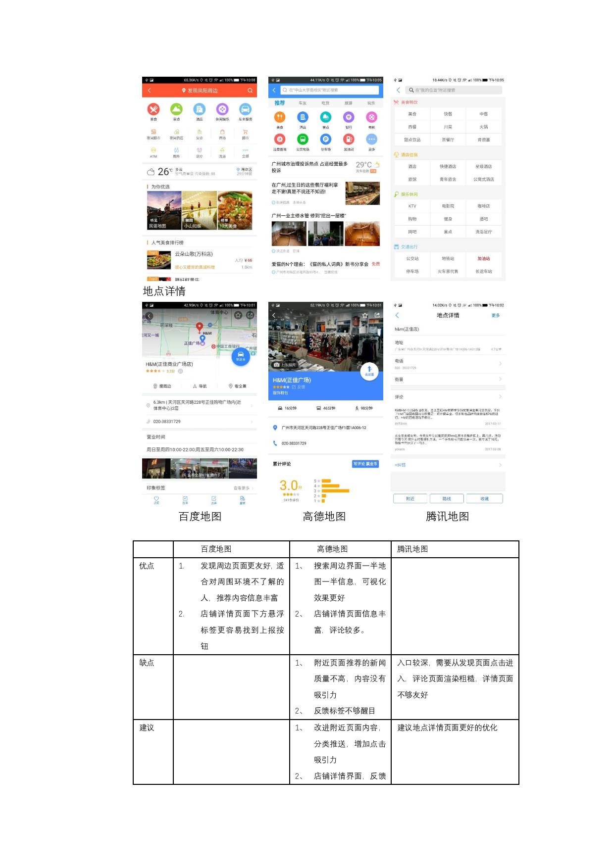Tap 路线 button on Tencent 地点详情
The height and width of the screenshot is (868, 614).
[x=447, y=499]
